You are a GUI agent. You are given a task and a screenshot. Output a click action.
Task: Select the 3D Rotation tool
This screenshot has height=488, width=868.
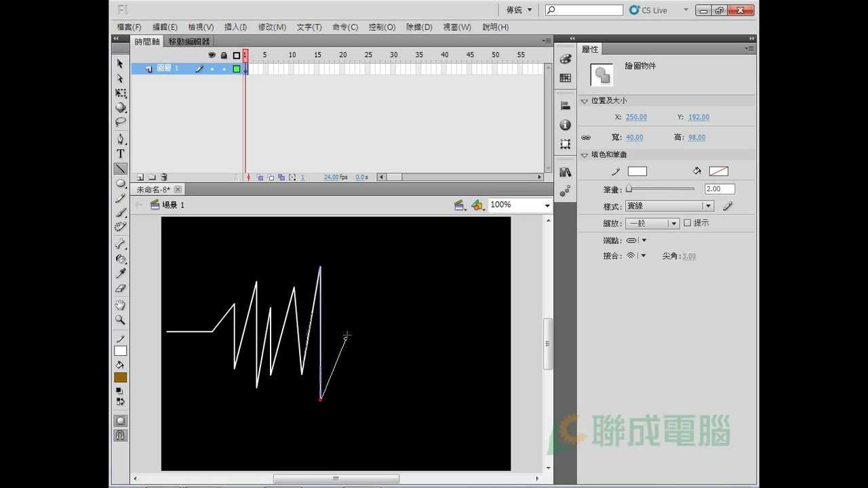(x=120, y=108)
